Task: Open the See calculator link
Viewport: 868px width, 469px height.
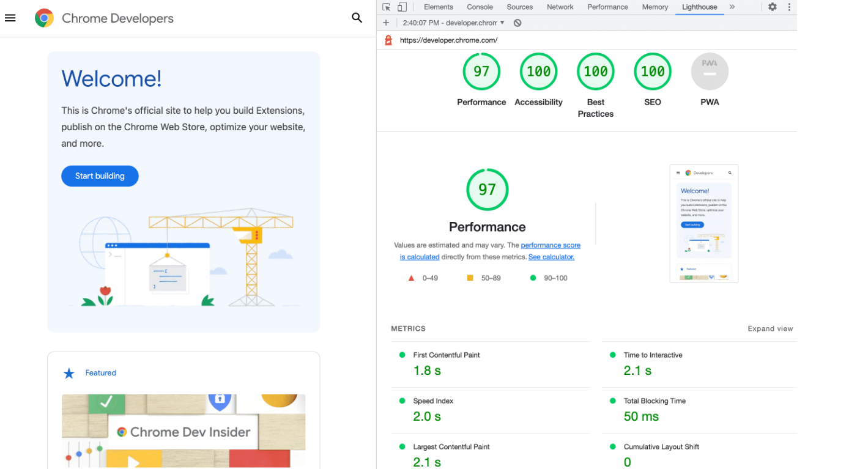Action: click(x=551, y=257)
